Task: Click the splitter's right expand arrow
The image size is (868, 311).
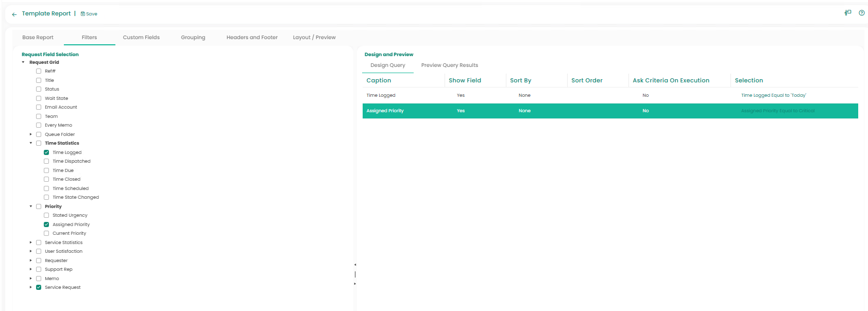Action: pos(355,284)
